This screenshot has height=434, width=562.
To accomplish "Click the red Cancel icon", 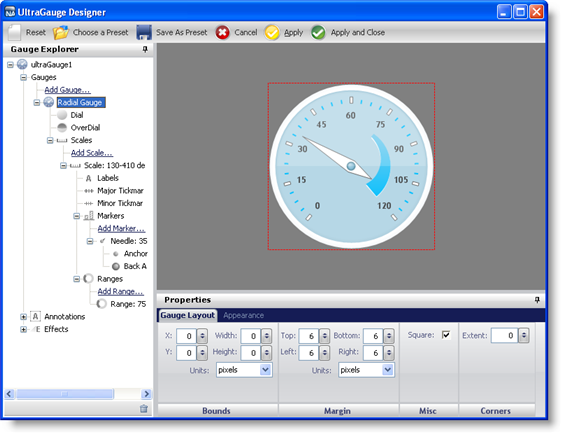I will (x=223, y=33).
